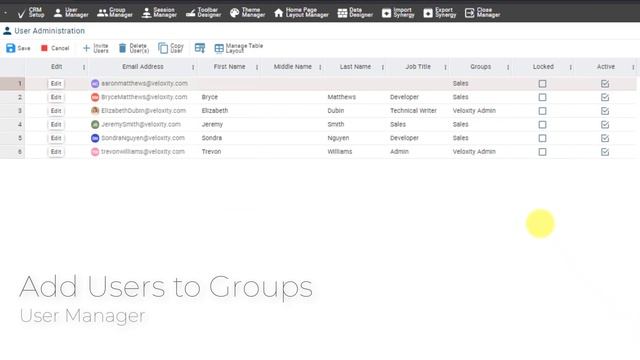Click Veloxity Admin group for Elizabeth

pyautogui.click(x=474, y=111)
